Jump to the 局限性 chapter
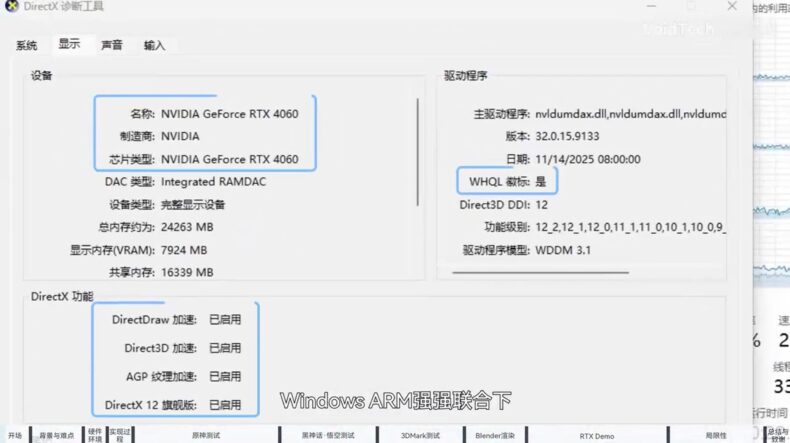Image resolution: width=790 pixels, height=443 pixels. coord(715,435)
